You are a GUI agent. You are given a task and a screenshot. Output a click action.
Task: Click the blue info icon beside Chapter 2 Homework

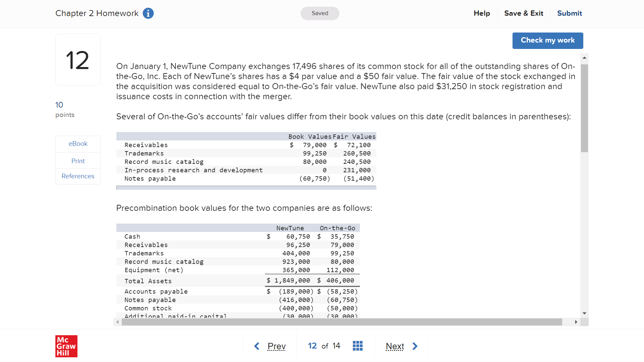pyautogui.click(x=148, y=13)
